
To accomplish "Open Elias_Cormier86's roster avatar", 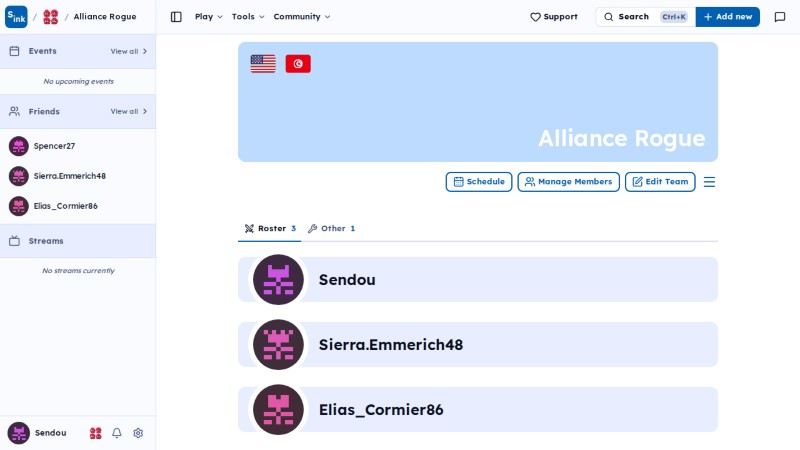I will [278, 410].
